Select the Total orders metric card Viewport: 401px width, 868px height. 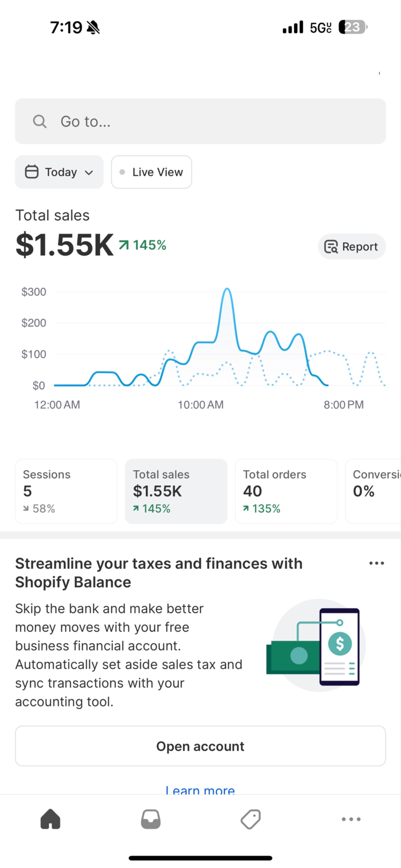[286, 491]
